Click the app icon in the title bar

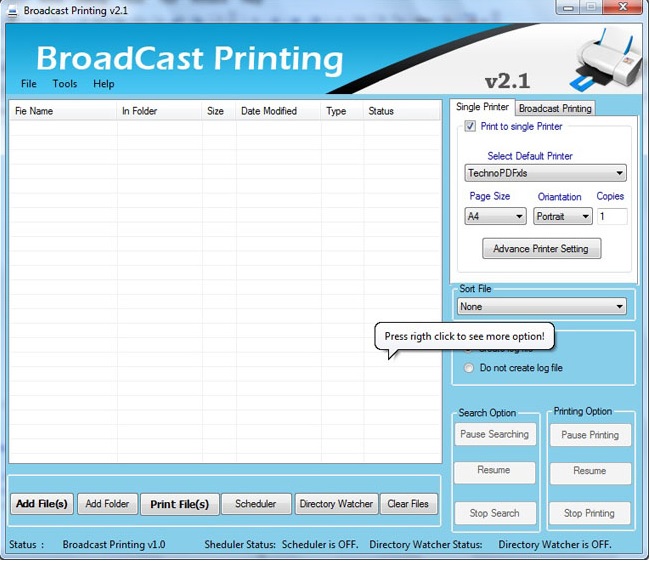12,9
